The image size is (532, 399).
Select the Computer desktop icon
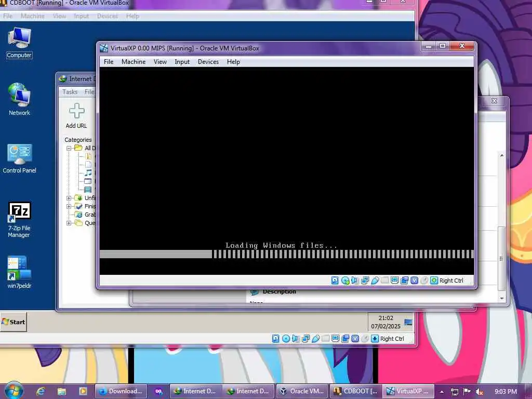click(x=19, y=44)
